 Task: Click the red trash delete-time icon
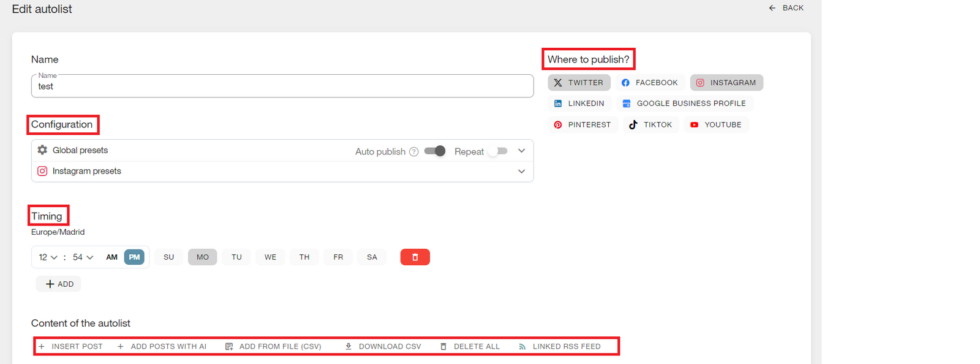tap(415, 257)
